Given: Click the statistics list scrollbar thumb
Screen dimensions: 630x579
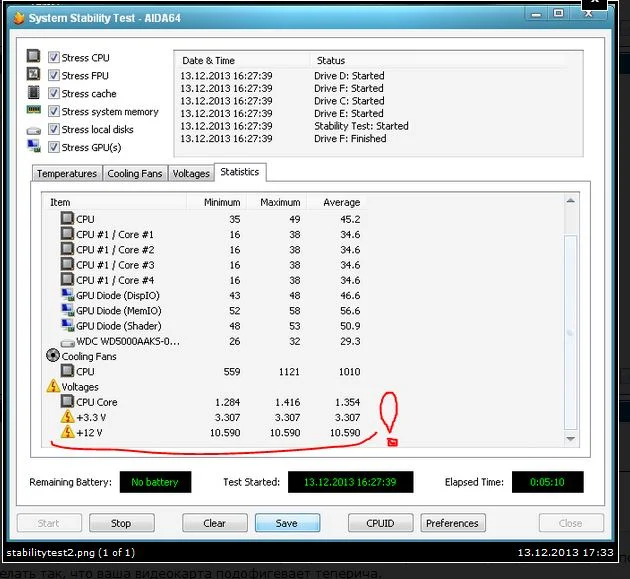Looking at the screenshot, I should pyautogui.click(x=571, y=333).
